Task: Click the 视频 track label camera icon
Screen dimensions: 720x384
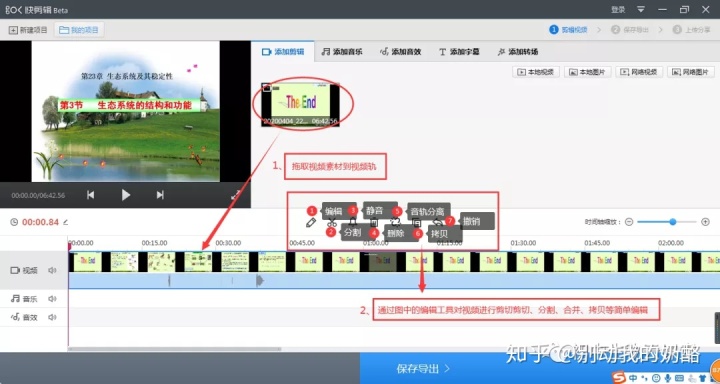Action: click(x=15, y=270)
